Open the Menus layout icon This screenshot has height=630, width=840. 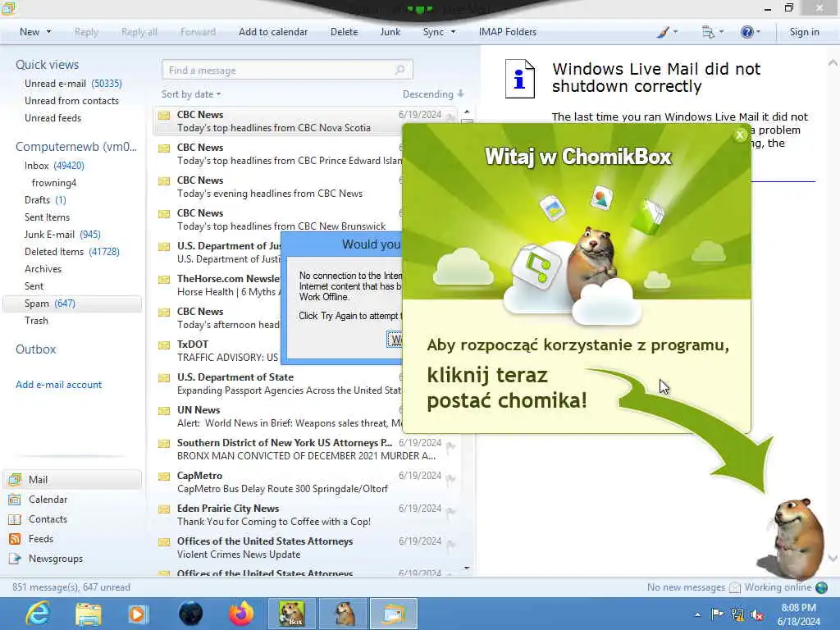(712, 32)
